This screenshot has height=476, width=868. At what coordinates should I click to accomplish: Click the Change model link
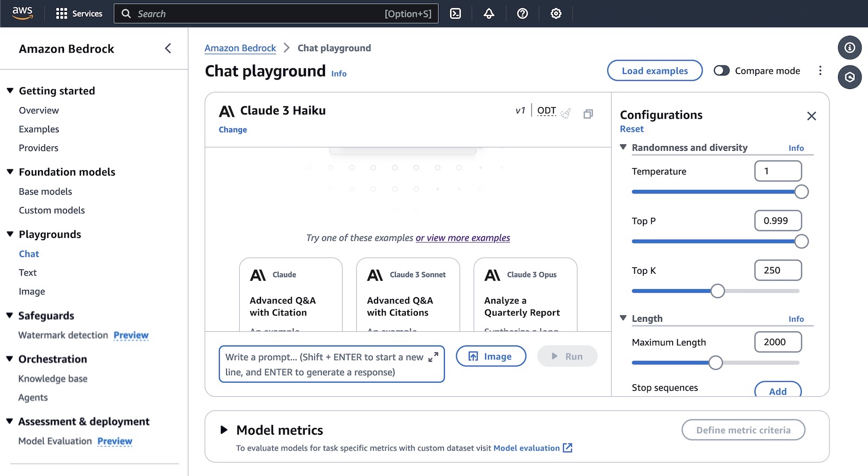(x=233, y=130)
